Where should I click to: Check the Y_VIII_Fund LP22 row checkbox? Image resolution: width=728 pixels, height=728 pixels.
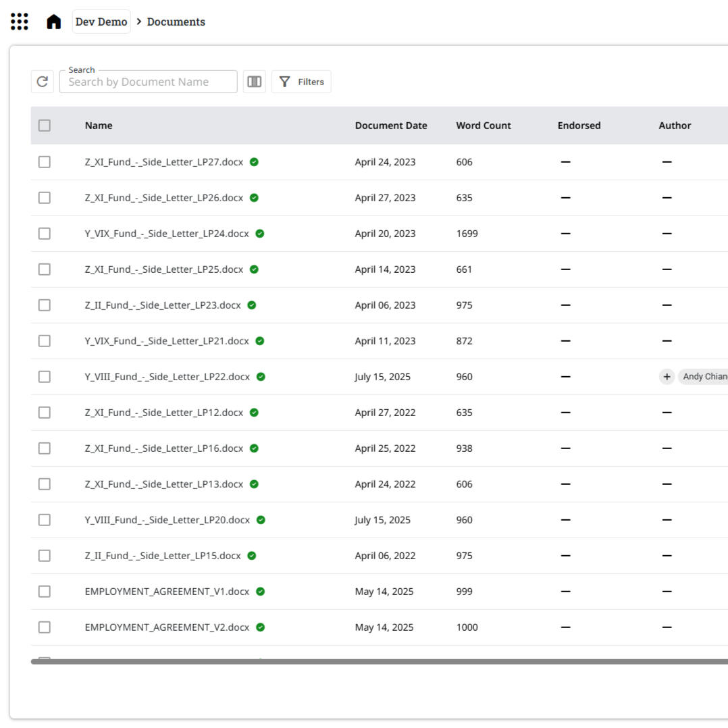click(45, 377)
